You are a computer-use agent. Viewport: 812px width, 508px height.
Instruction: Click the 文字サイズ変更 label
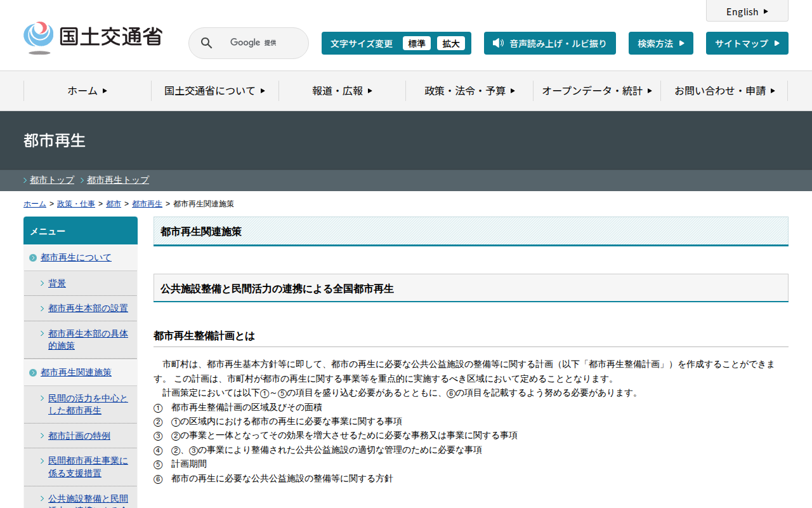pos(362,43)
